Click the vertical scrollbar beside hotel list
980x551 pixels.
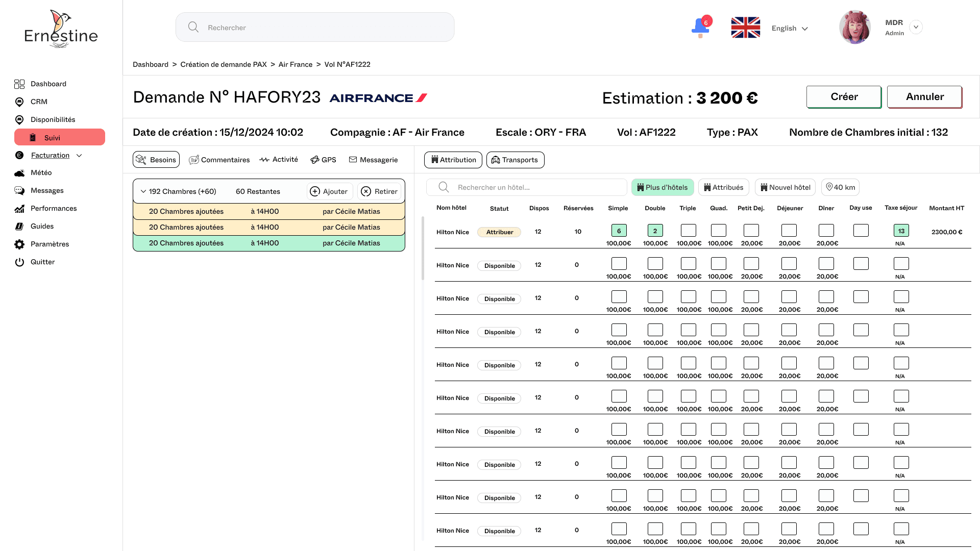[423, 248]
